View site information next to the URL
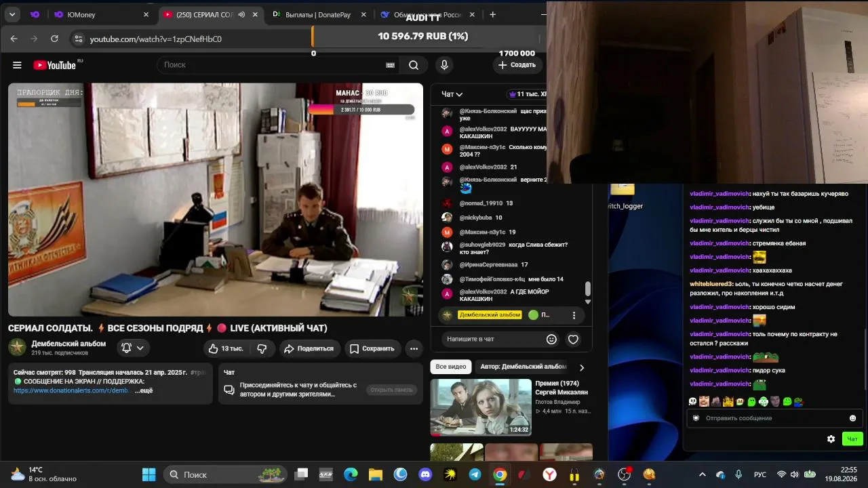The height and width of the screenshot is (488, 868). [x=78, y=39]
